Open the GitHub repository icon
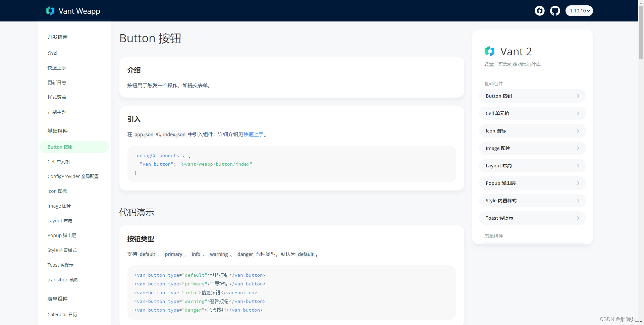The height and width of the screenshot is (325, 644). pos(555,11)
